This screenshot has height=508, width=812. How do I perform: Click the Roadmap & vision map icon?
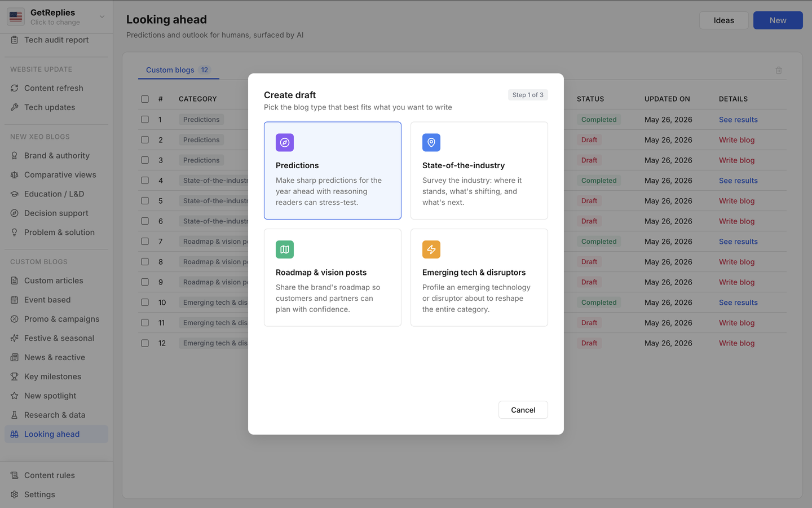285,249
